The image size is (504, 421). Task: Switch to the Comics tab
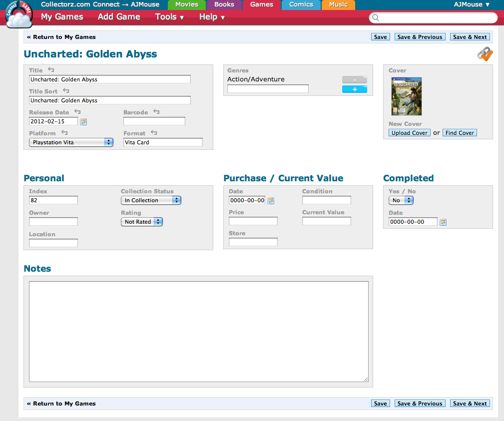[301, 4]
